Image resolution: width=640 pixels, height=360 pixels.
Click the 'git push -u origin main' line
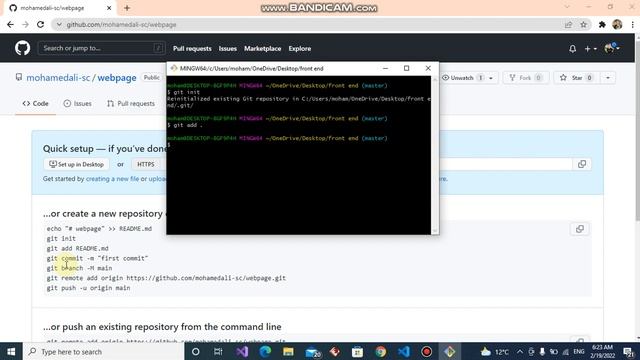(x=88, y=288)
